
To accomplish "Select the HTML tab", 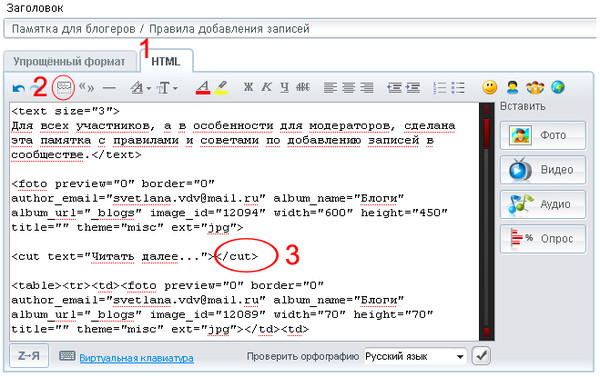I will (166, 61).
